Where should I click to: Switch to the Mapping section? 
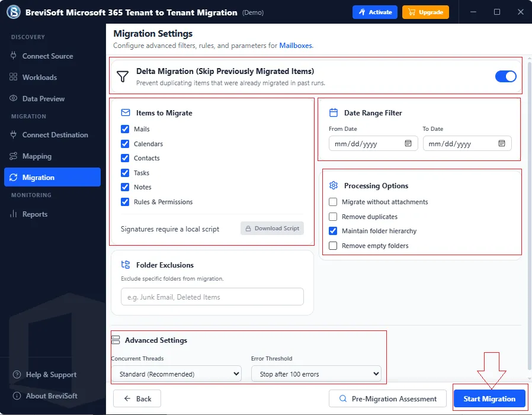click(53, 156)
